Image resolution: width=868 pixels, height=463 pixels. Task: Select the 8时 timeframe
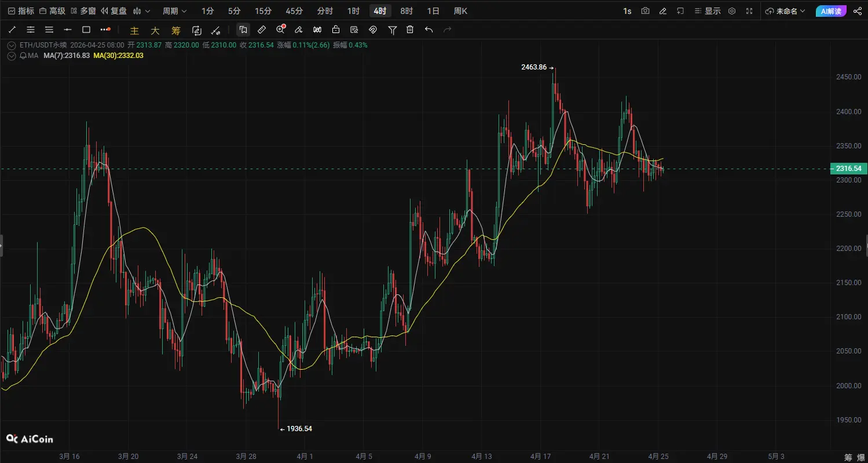coord(406,11)
